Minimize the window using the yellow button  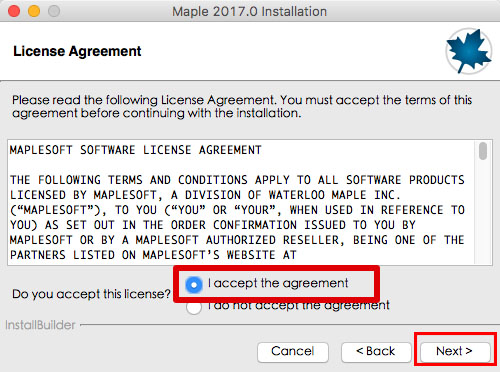click(34, 11)
